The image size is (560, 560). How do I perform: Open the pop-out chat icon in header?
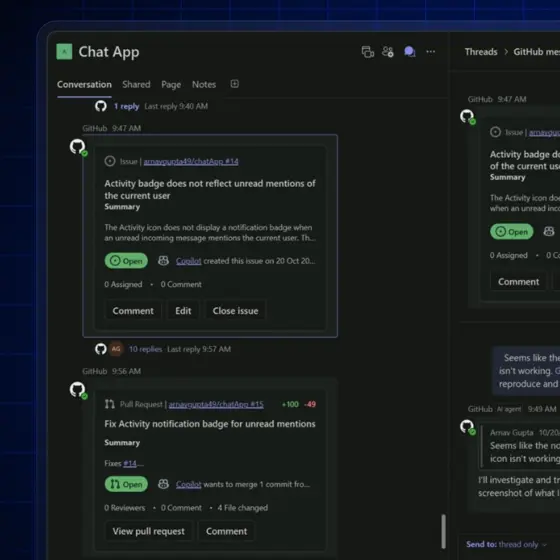(x=368, y=52)
